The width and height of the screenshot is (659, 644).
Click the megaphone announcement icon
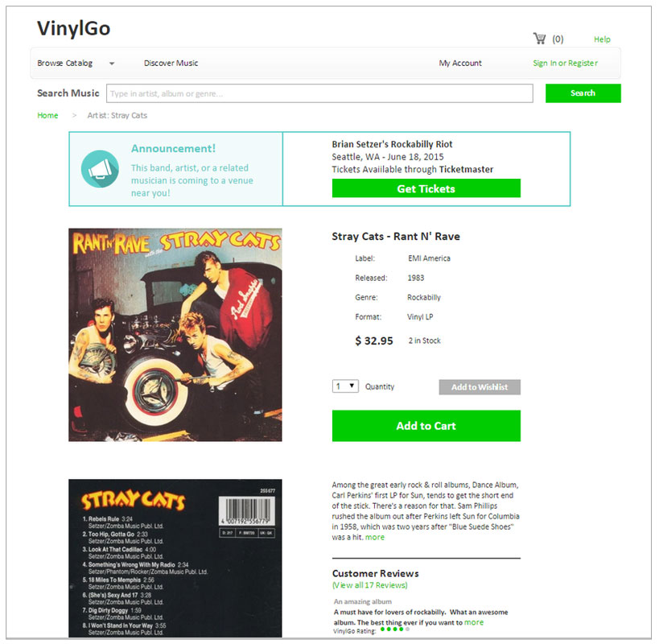pyautogui.click(x=100, y=168)
